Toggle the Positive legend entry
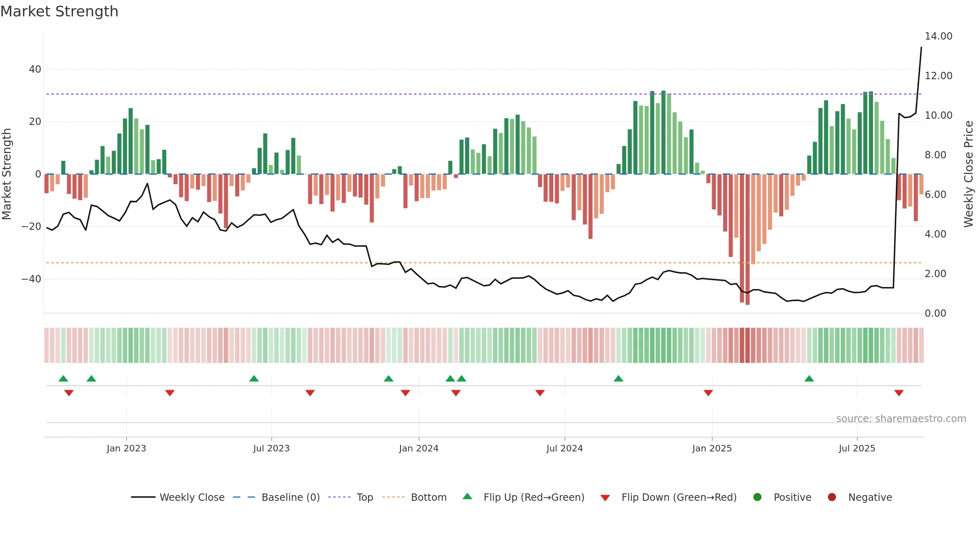 point(782,497)
